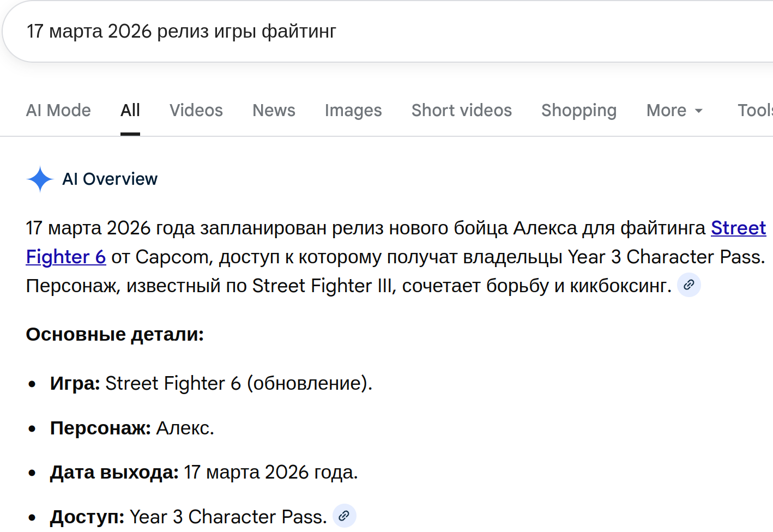
Task: Expand the More search options dropdown
Action: click(x=666, y=110)
